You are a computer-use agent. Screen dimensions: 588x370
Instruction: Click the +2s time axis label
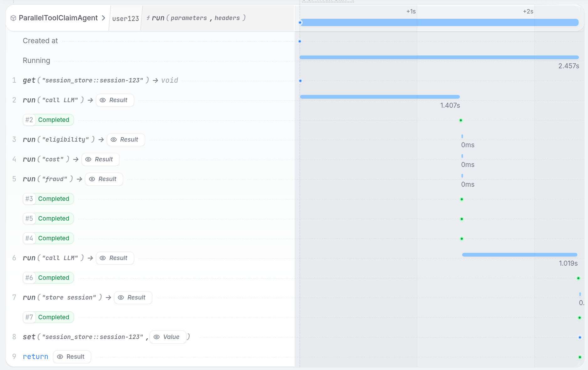pos(528,12)
